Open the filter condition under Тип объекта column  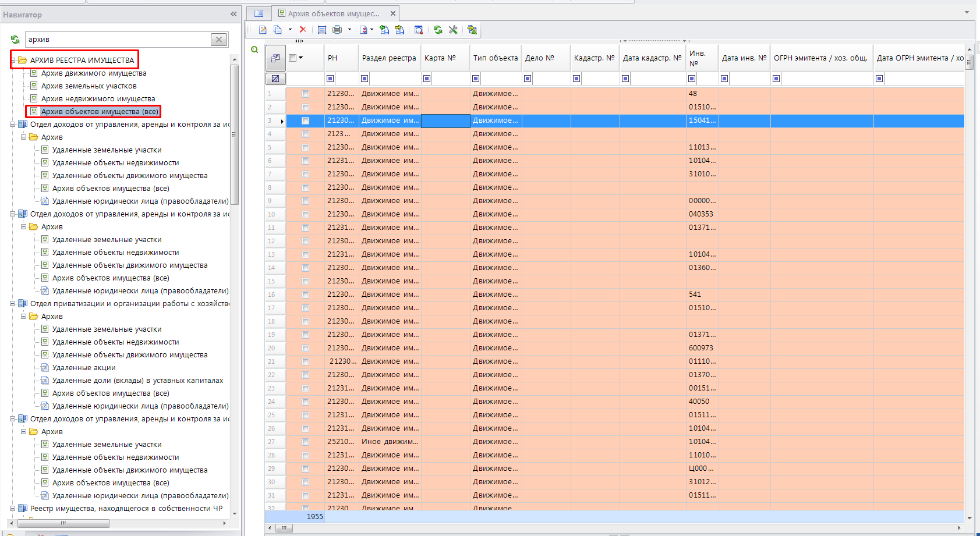(476, 79)
